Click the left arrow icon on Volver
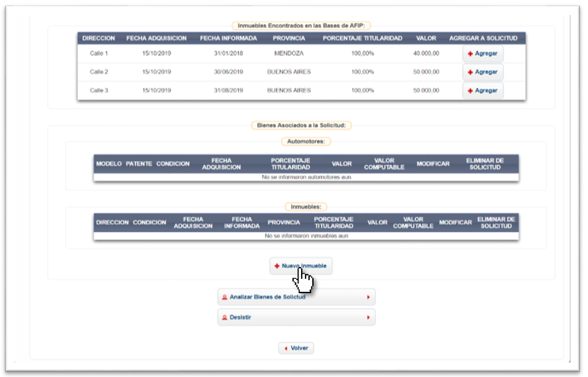This screenshot has height=377, width=588. (286, 348)
